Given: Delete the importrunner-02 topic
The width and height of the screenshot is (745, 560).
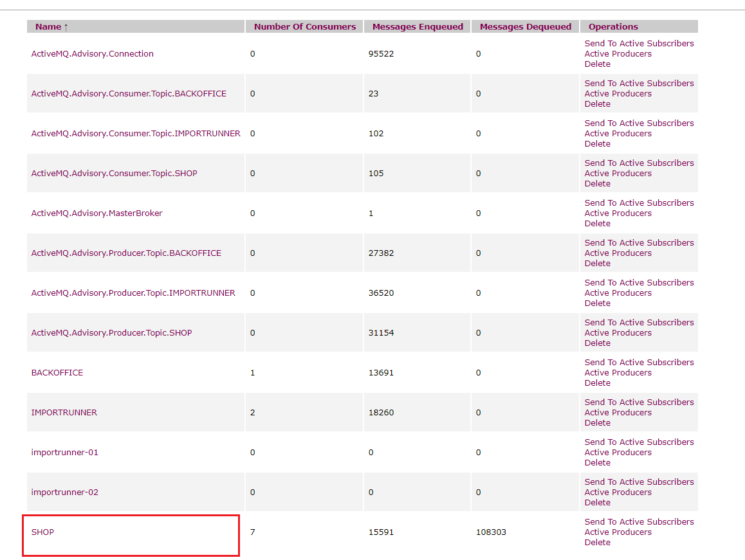Looking at the screenshot, I should click(x=597, y=503).
